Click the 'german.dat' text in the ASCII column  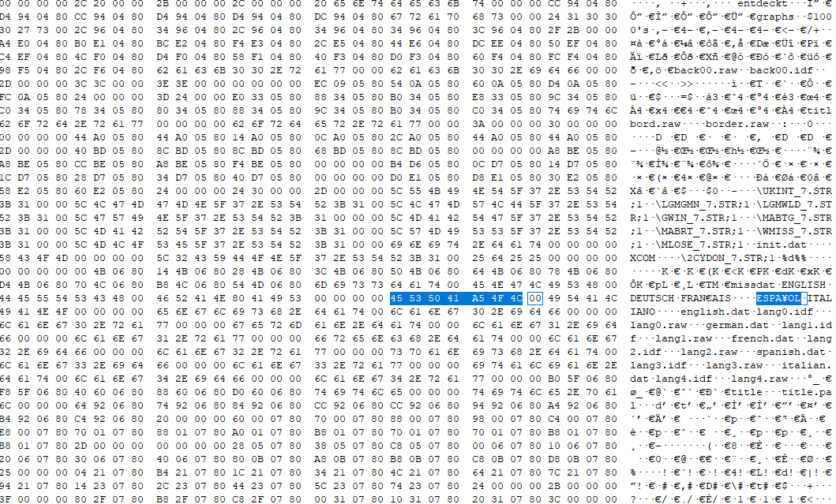pos(737,325)
